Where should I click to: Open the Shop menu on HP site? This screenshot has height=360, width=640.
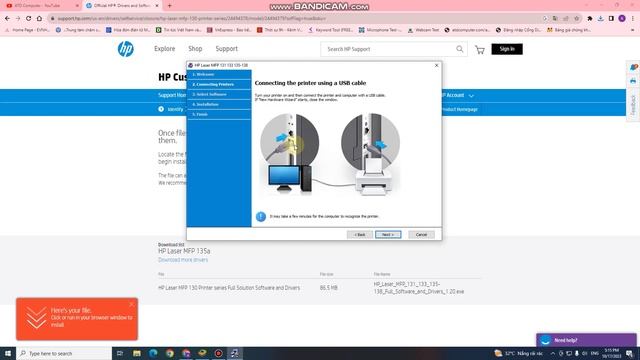195,49
